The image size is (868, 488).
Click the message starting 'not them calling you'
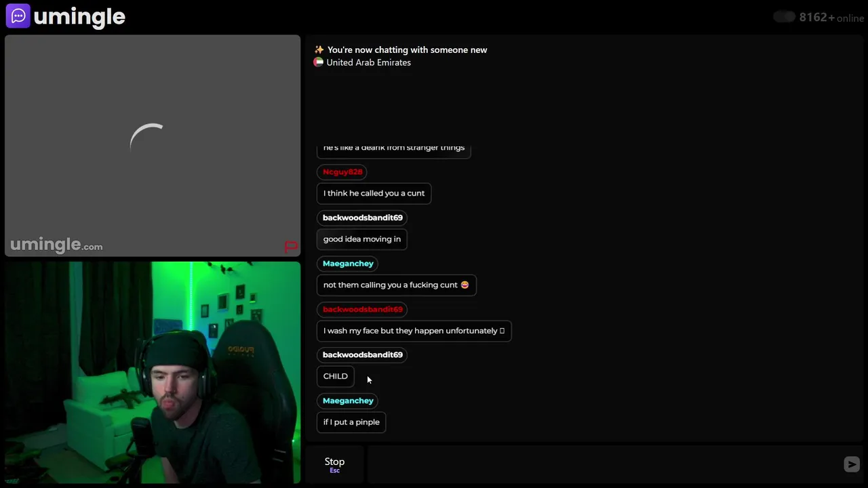tap(396, 285)
